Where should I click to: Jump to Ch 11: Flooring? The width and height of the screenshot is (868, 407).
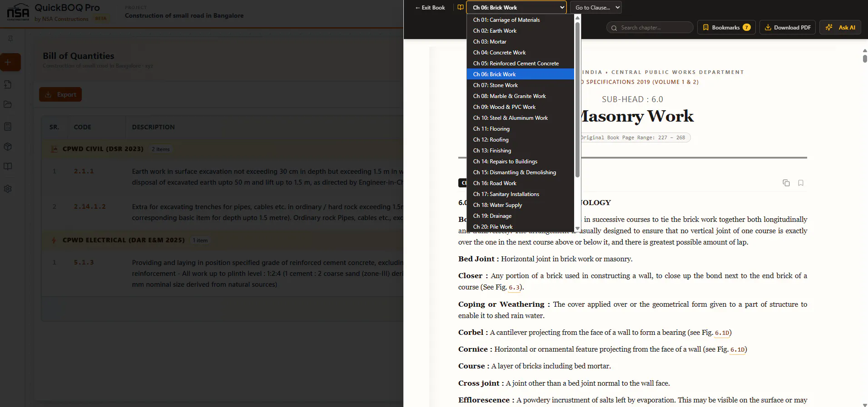521,129
